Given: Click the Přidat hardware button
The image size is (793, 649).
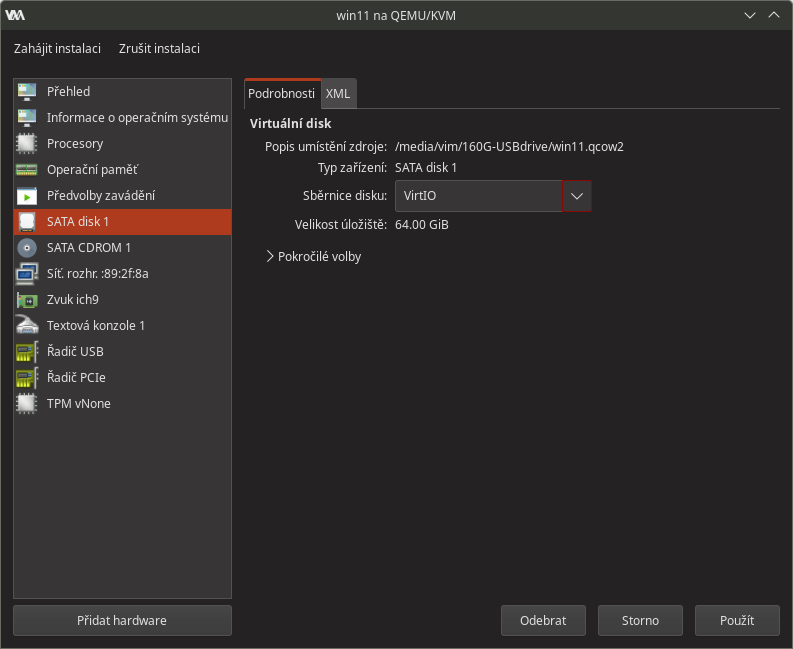Looking at the screenshot, I should coord(122,620).
